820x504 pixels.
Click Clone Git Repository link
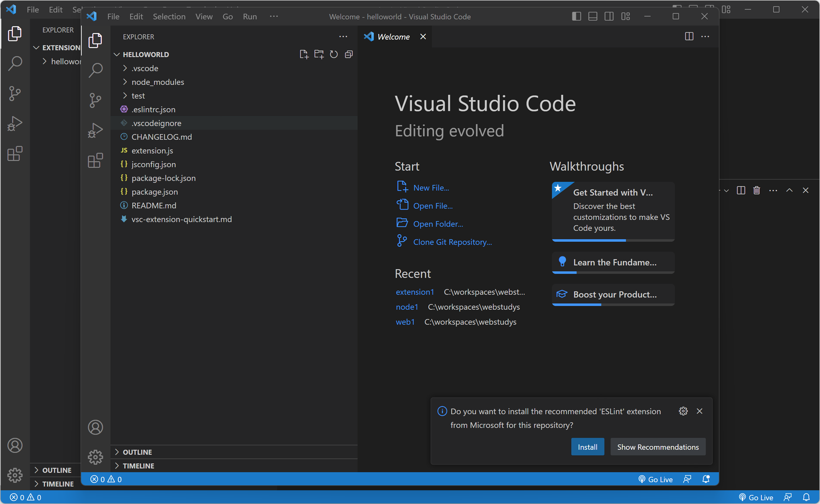(452, 242)
